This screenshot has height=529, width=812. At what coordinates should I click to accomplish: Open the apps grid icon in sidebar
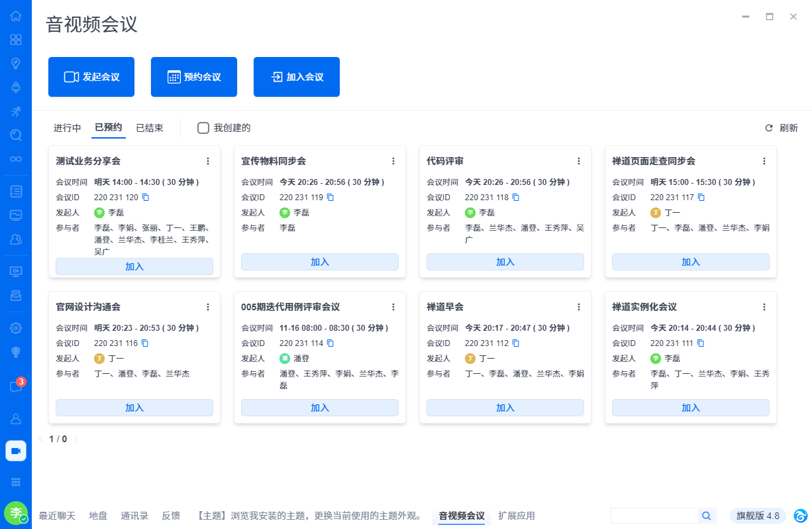tap(16, 482)
